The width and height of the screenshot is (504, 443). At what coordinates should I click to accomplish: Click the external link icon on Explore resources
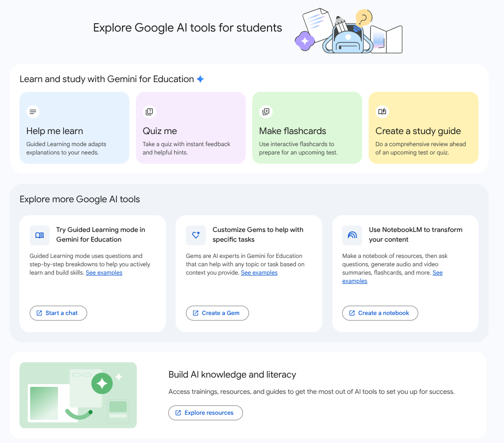pyautogui.click(x=178, y=412)
